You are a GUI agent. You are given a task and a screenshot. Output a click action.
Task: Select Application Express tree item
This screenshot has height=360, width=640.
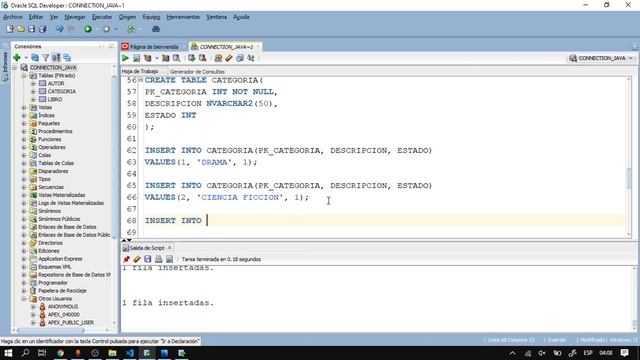click(x=60, y=259)
